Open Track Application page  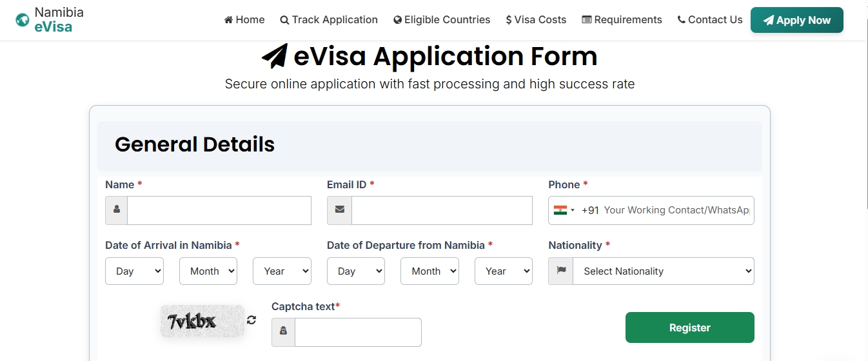tap(329, 20)
